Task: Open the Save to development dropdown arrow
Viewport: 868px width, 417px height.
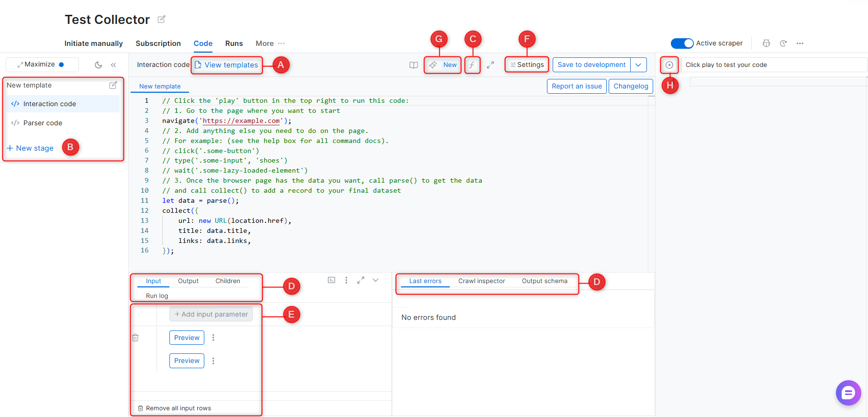Action: tap(638, 65)
